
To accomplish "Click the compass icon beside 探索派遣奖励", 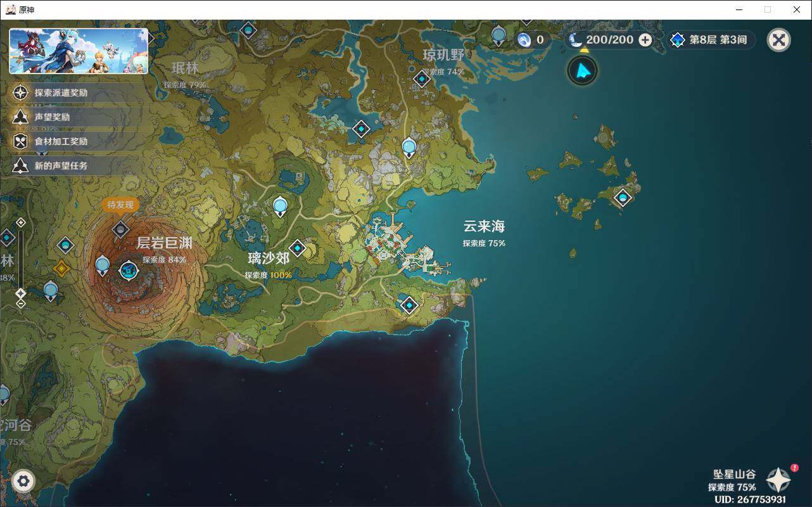I will tap(21, 93).
